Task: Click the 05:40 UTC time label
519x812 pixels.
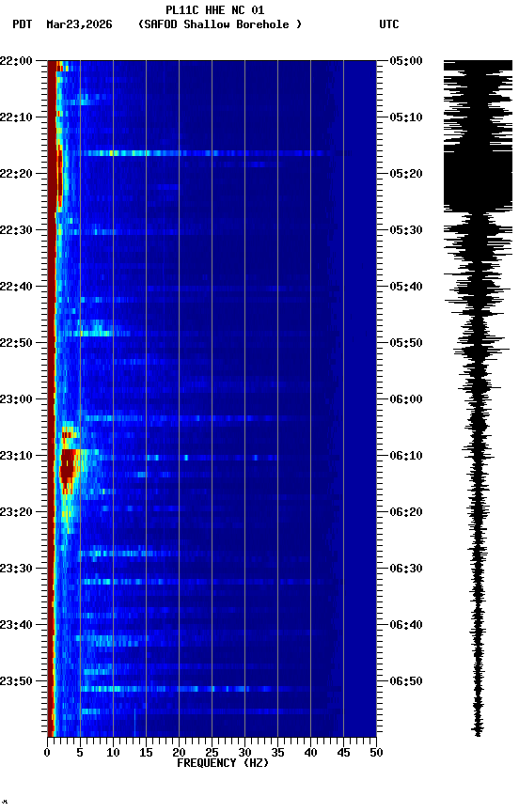Action: [406, 287]
